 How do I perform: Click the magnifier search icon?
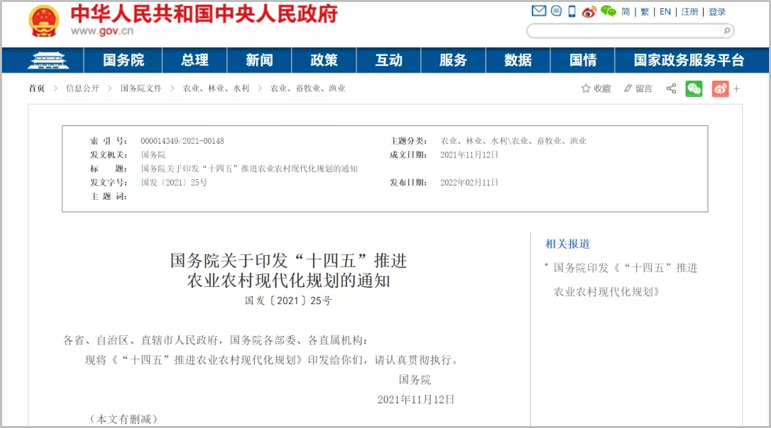[726, 31]
